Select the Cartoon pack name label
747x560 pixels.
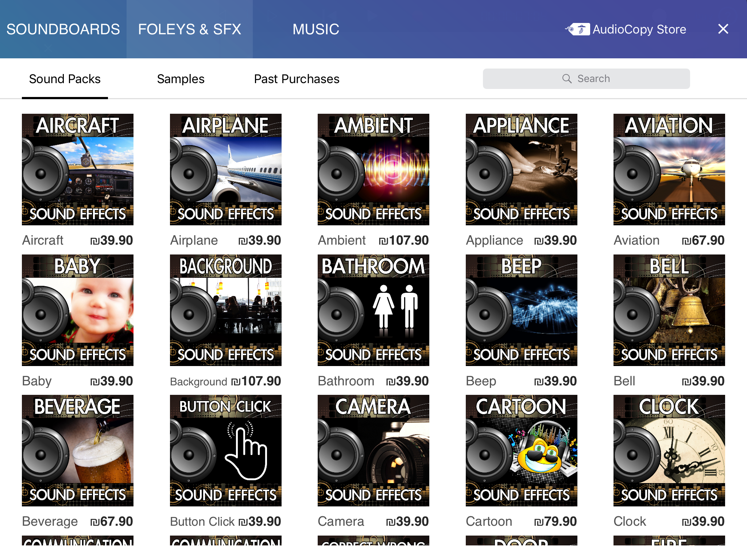click(x=489, y=521)
